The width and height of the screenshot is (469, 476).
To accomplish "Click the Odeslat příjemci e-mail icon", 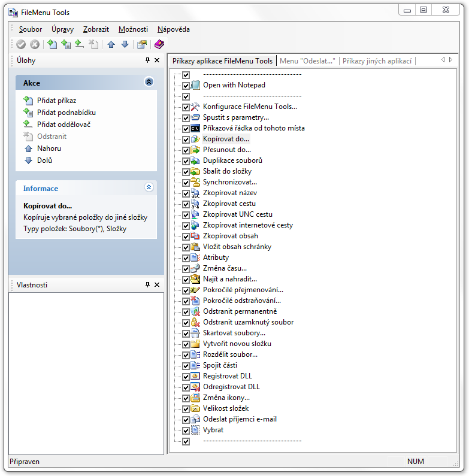I will pyautogui.click(x=195, y=419).
